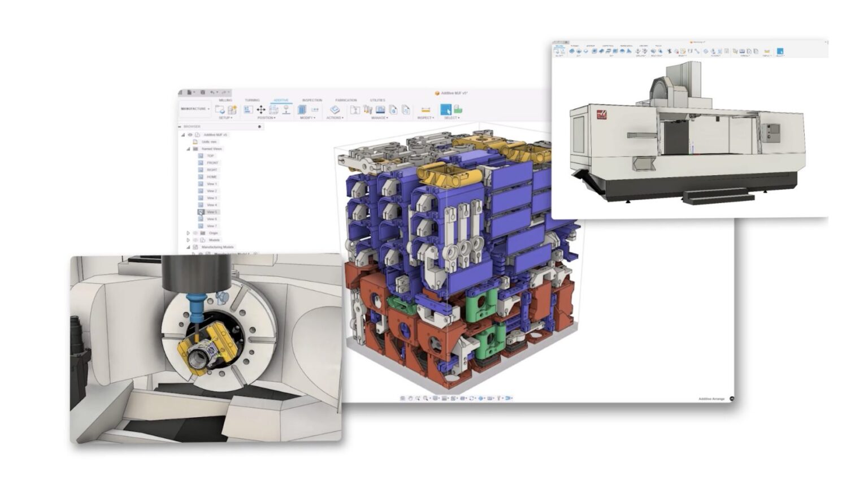Toggle visibility eye of Origin folder

tap(196, 233)
